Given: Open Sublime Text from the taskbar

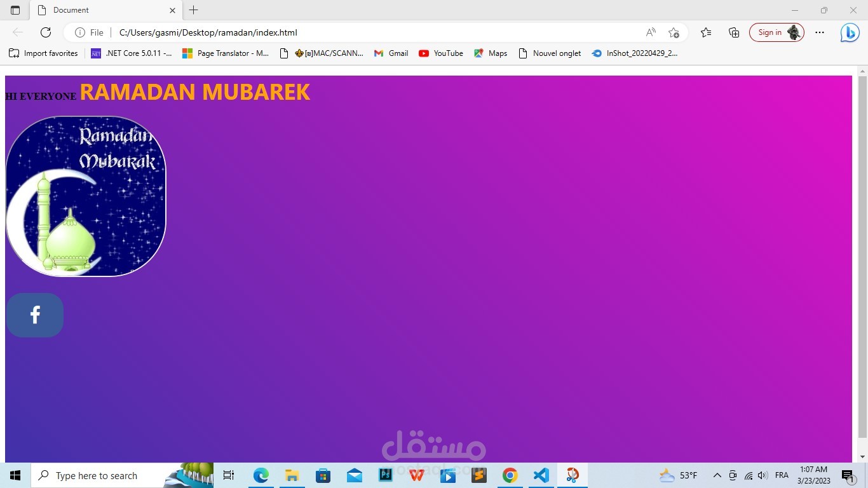Looking at the screenshot, I should click(x=478, y=475).
